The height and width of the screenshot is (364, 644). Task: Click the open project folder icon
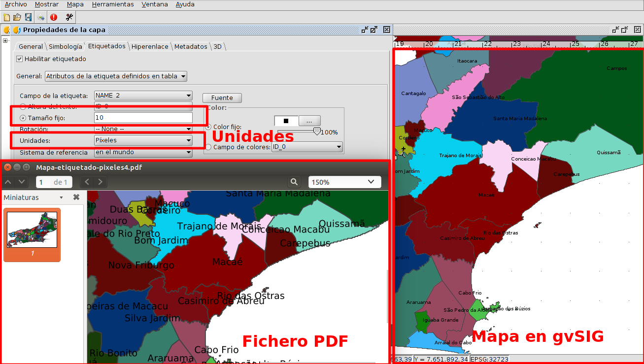point(17,17)
